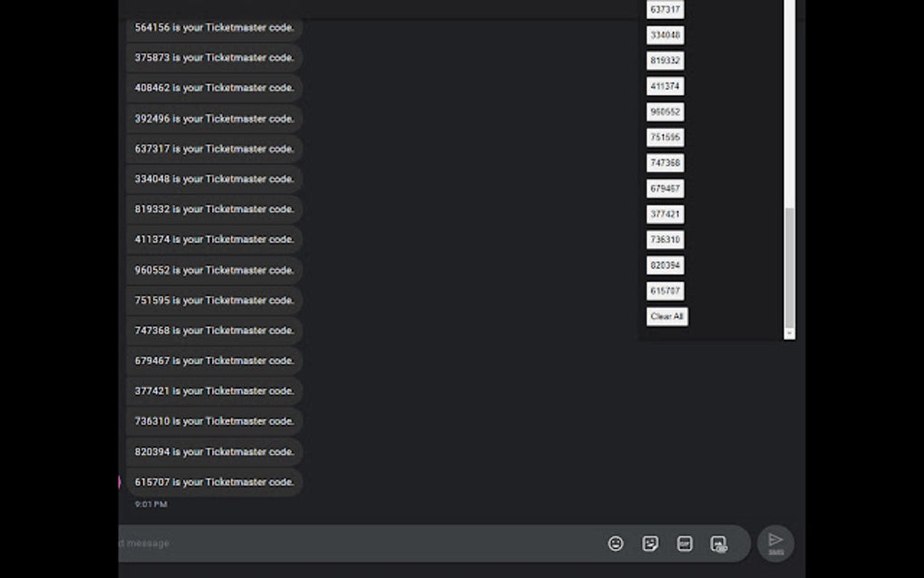Click the 615707 Ticketmaster code message
Image resolution: width=924 pixels, height=578 pixels.
[x=215, y=482]
